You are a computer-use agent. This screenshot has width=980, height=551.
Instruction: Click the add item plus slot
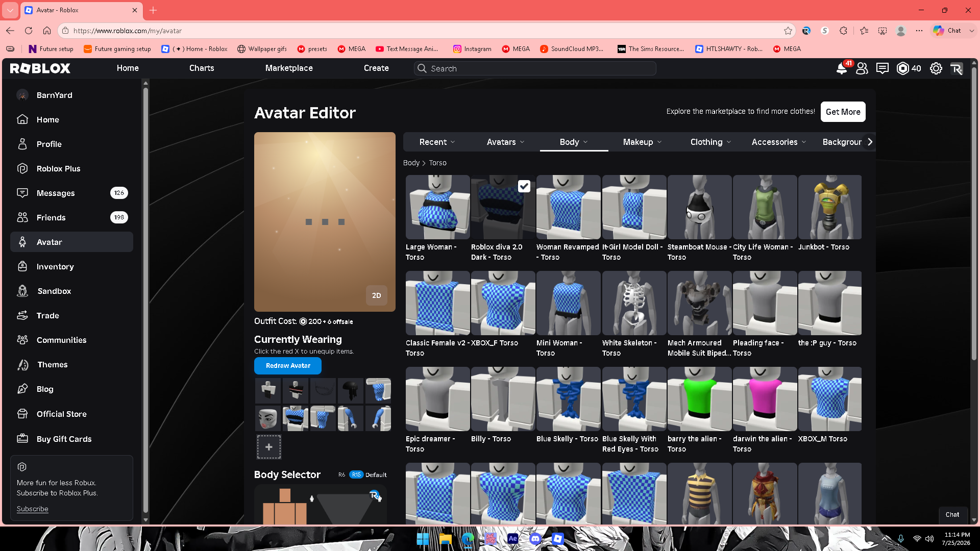[x=269, y=447]
